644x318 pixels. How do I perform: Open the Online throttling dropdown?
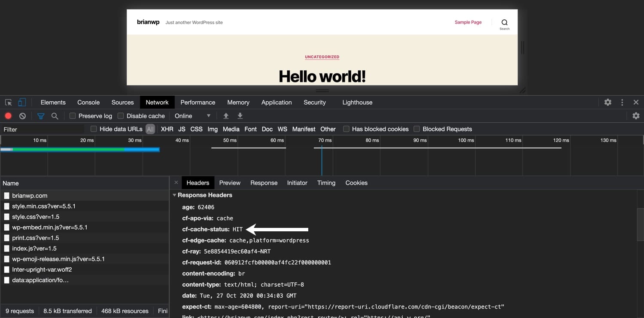click(192, 115)
